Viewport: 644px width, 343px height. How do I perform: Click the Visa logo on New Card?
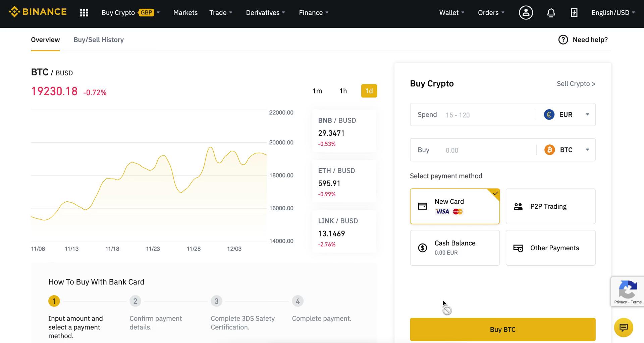tap(442, 211)
